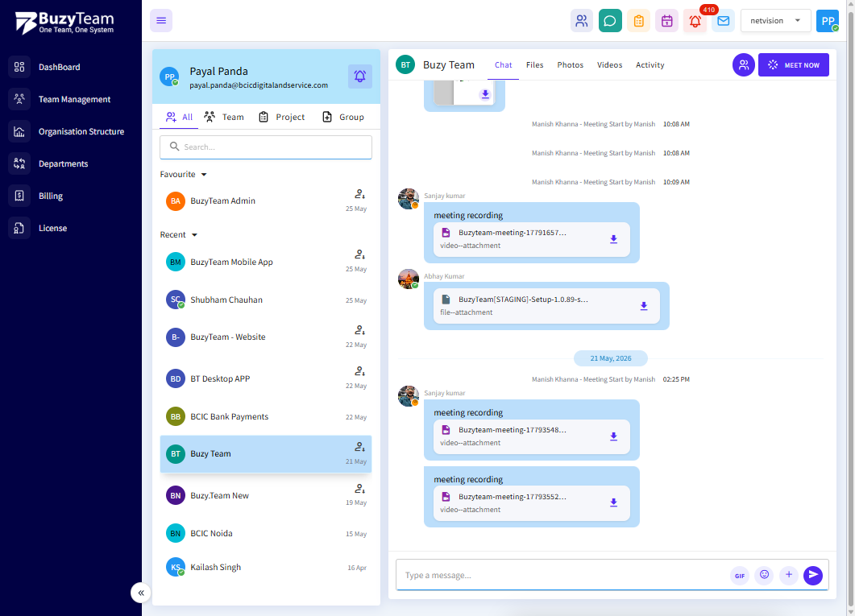The image size is (855, 616).
Task: Open notifications bell with 410 badge
Action: pyautogui.click(x=695, y=21)
